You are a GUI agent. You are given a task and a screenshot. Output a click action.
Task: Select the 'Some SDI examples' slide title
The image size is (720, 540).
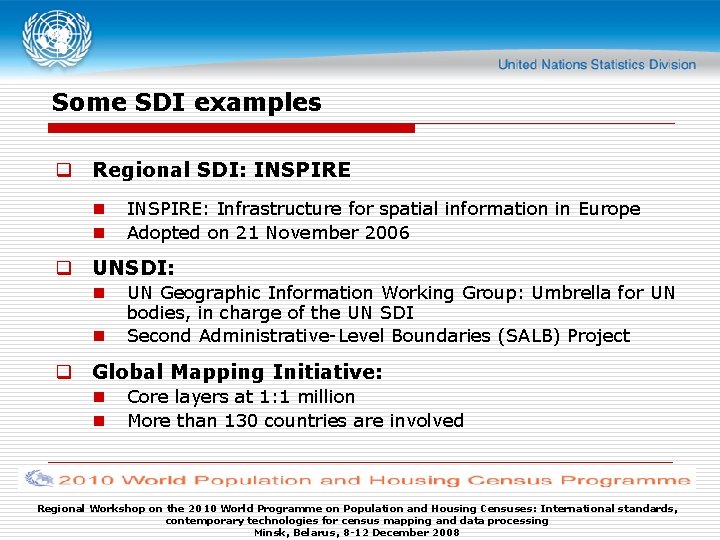(186, 102)
